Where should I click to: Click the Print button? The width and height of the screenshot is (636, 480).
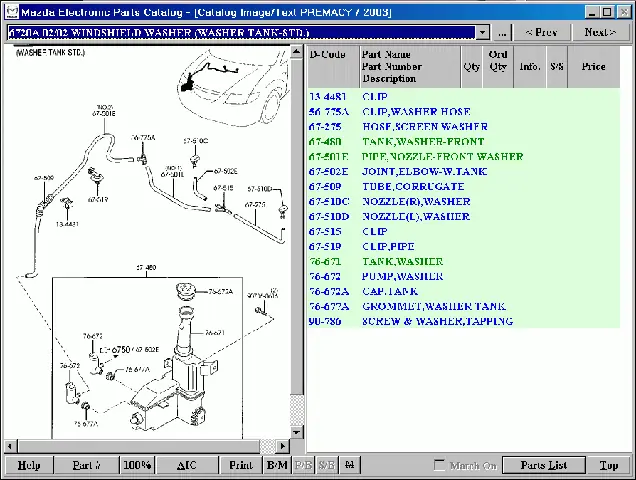240,465
